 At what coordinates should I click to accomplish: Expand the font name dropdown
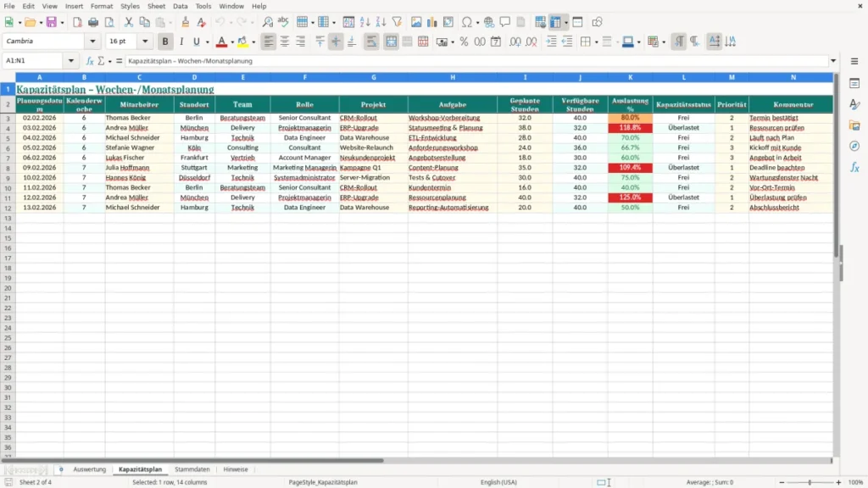[92, 41]
